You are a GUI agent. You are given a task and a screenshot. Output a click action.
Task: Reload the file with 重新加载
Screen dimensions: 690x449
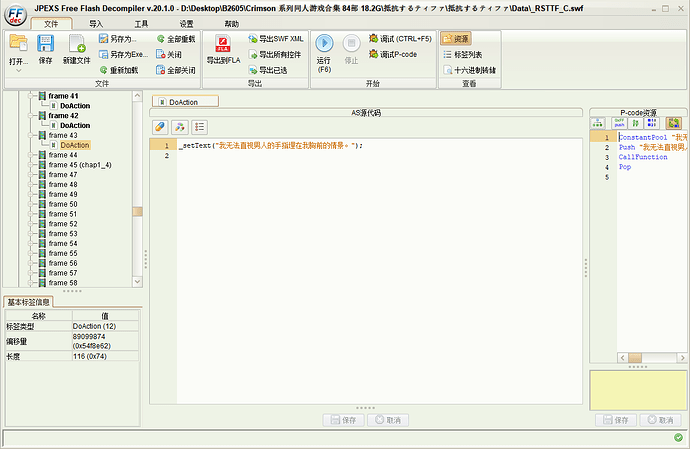[x=119, y=70]
